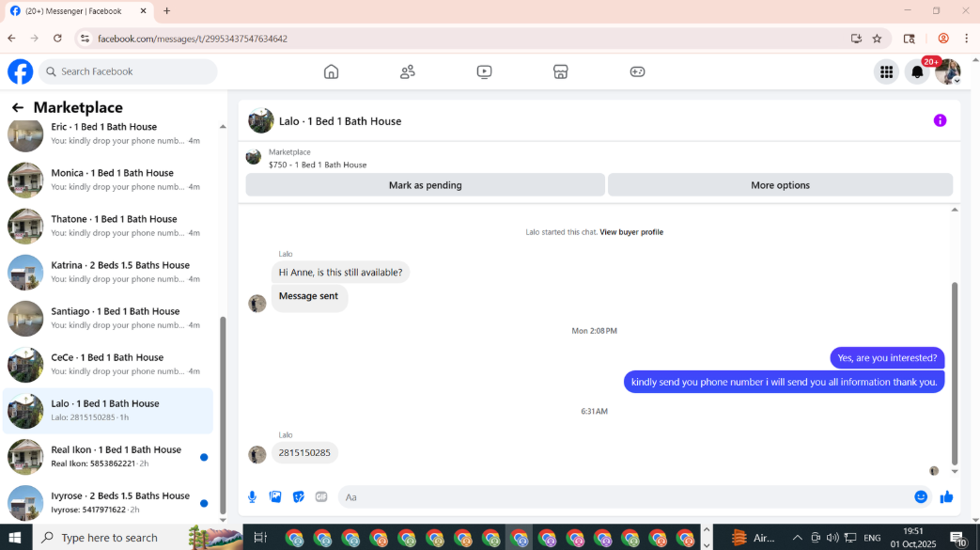Send a thumbs-up like
The height and width of the screenshot is (550, 980).
946,496
